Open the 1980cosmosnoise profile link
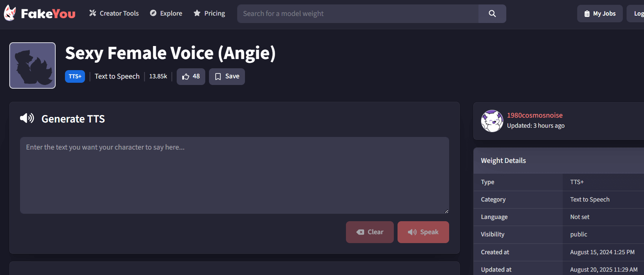The height and width of the screenshot is (275, 644). coord(535,115)
